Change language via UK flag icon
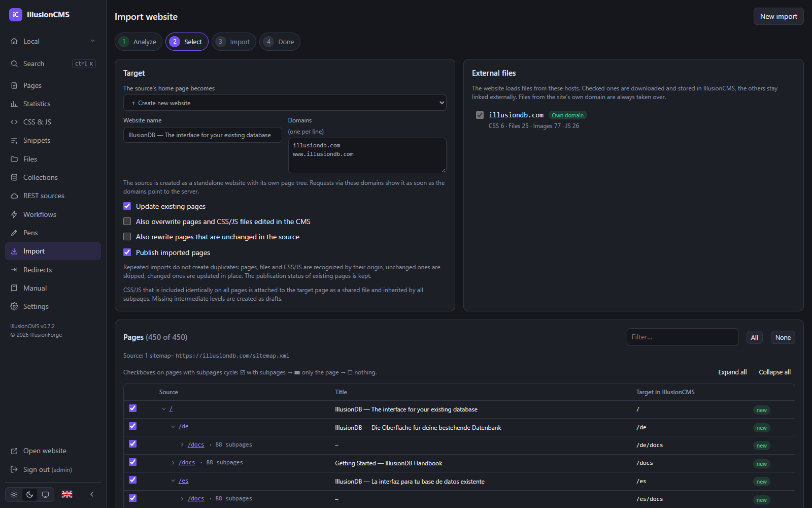 pyautogui.click(x=67, y=494)
